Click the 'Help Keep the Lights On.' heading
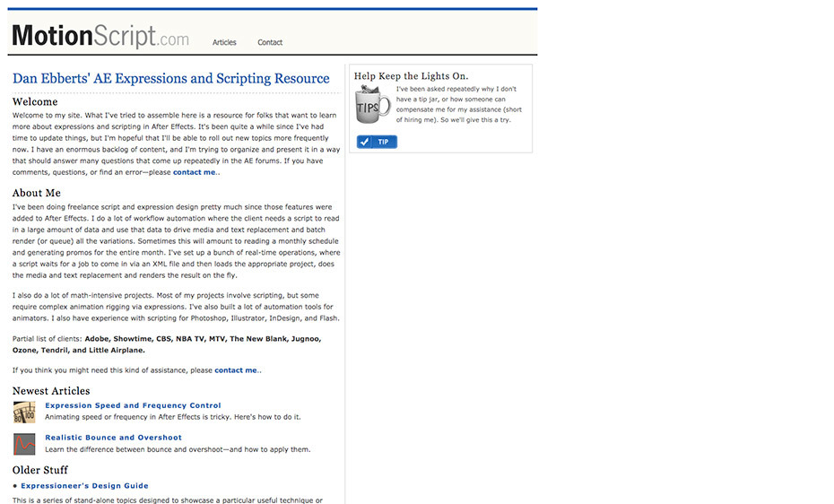The image size is (834, 504). tap(411, 76)
